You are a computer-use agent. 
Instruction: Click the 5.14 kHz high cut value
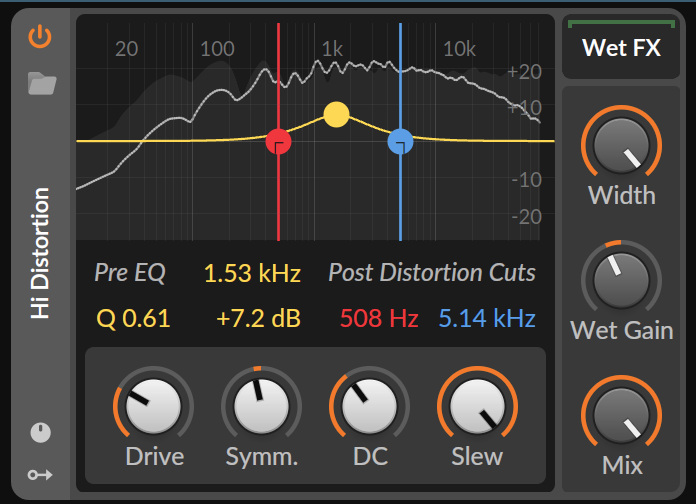pyautogui.click(x=487, y=318)
